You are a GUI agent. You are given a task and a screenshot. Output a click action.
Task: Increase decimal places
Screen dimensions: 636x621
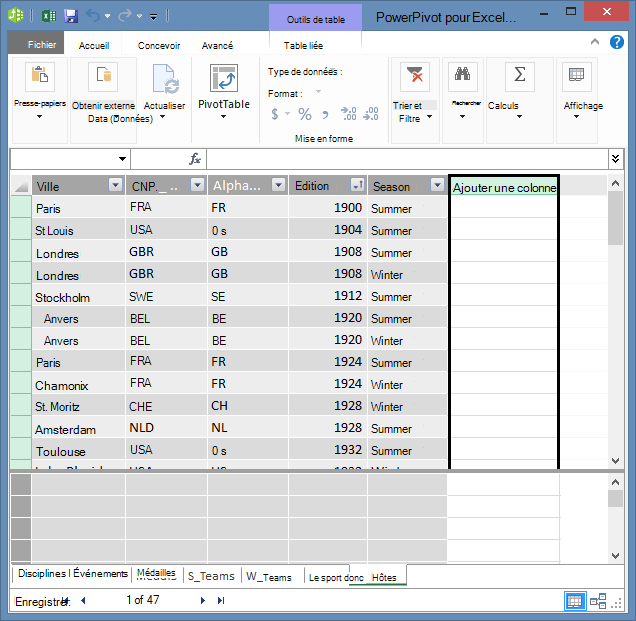point(348,114)
